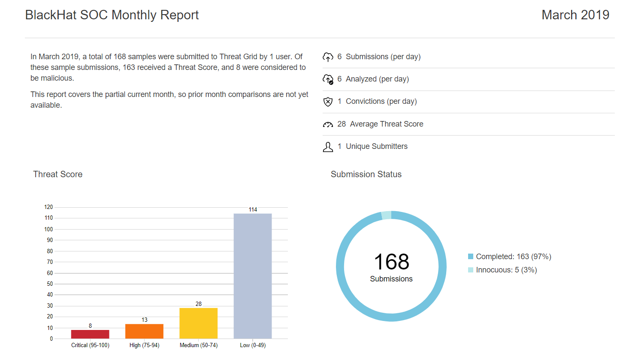
Task: Click the Unique Submitters person icon
Action: click(x=328, y=147)
